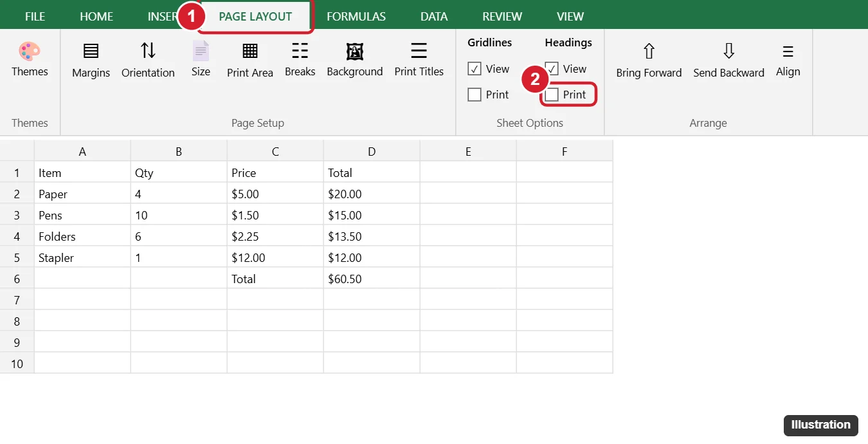Select row 1 header
Viewport: 868px width, 444px height.
[17, 172]
